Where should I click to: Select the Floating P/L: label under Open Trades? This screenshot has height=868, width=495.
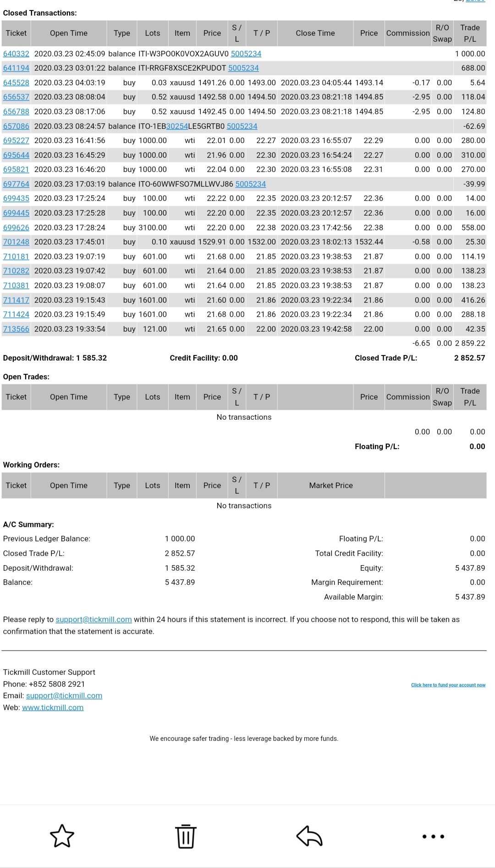point(377,446)
